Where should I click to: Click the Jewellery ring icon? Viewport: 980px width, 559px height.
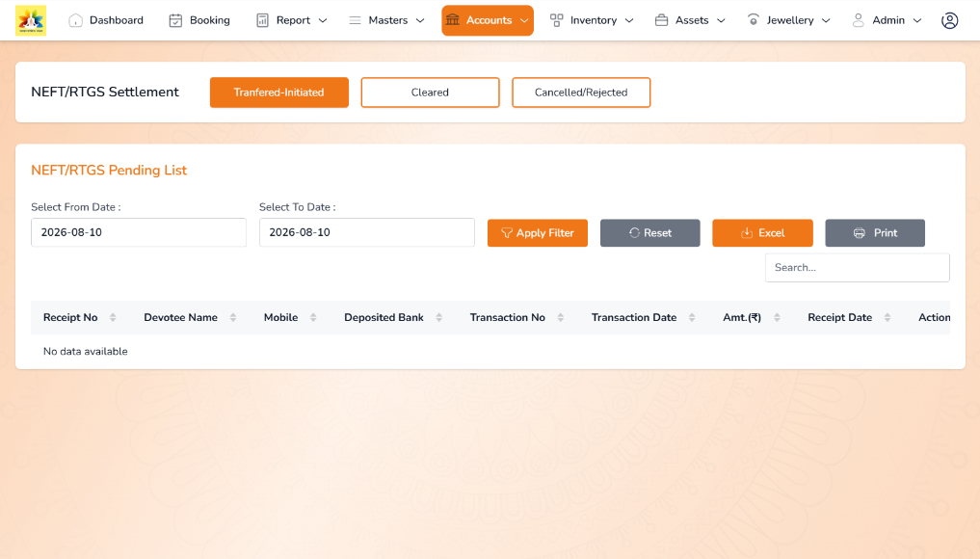pos(754,20)
